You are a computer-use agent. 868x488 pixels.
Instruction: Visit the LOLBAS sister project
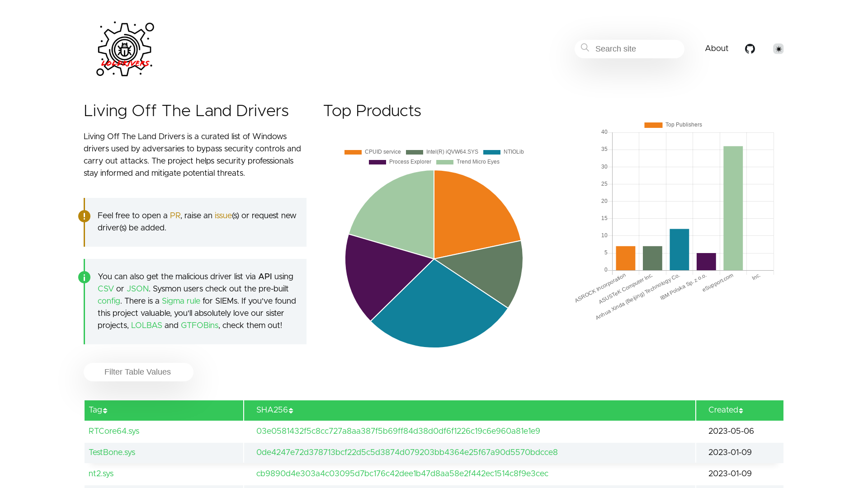coord(146,326)
